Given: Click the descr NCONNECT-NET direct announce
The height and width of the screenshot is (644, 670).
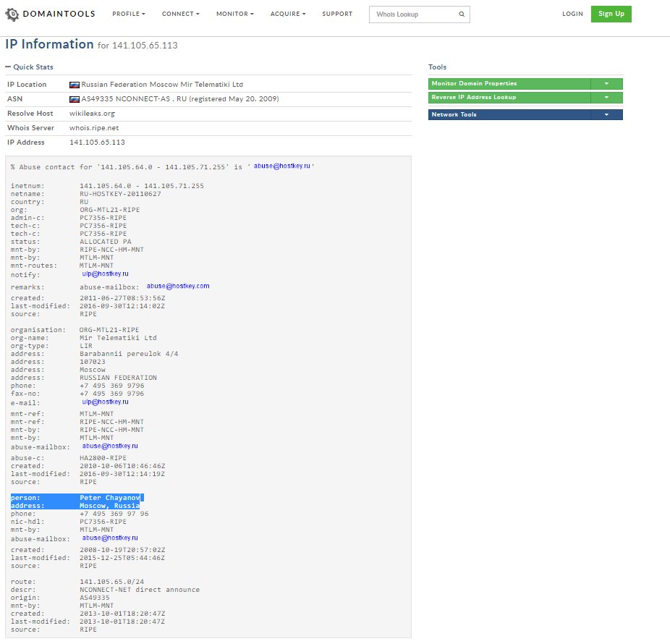Looking at the screenshot, I should (x=140, y=590).
